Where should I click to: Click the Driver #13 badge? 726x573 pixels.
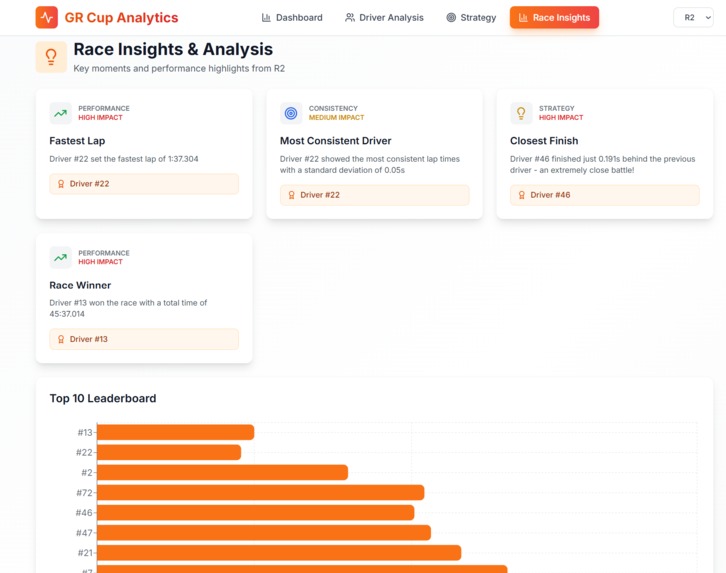pyautogui.click(x=144, y=339)
